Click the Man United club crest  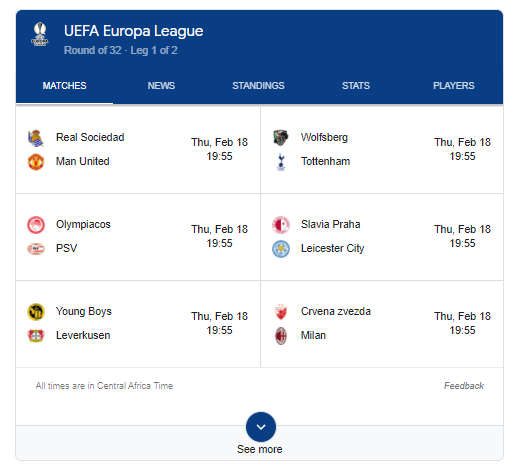(36, 162)
